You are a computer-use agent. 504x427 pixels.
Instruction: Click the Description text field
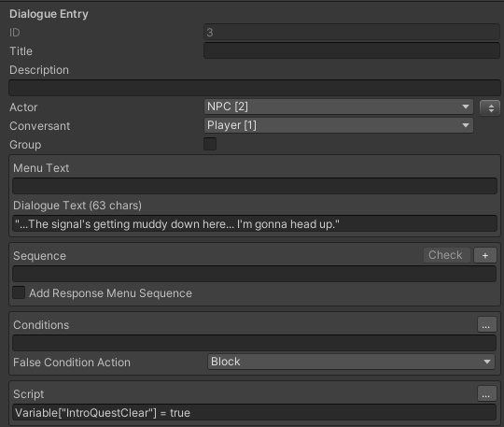(x=255, y=88)
